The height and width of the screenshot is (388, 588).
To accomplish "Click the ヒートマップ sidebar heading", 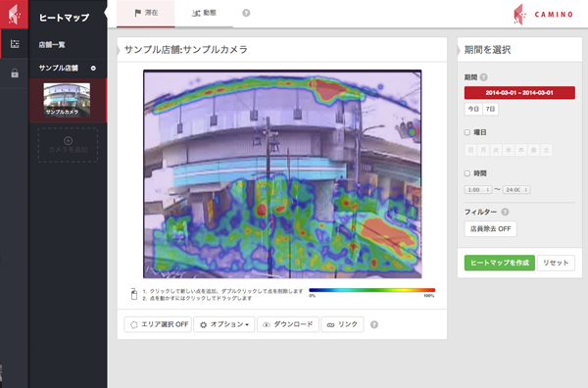I will click(x=64, y=18).
